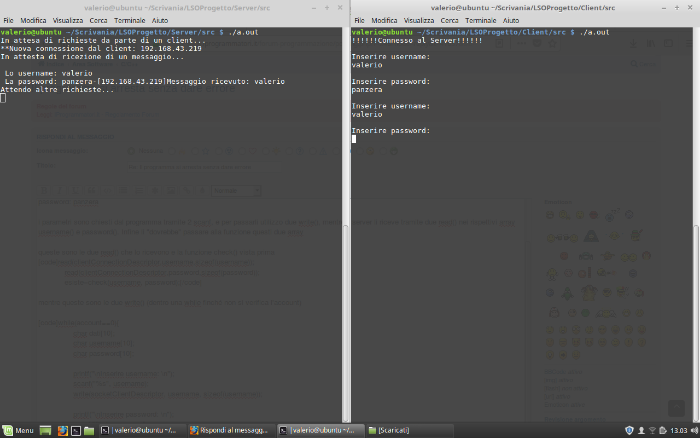Open the Linux Mint Menu button
Viewport: 700px width, 438px height.
[18, 430]
